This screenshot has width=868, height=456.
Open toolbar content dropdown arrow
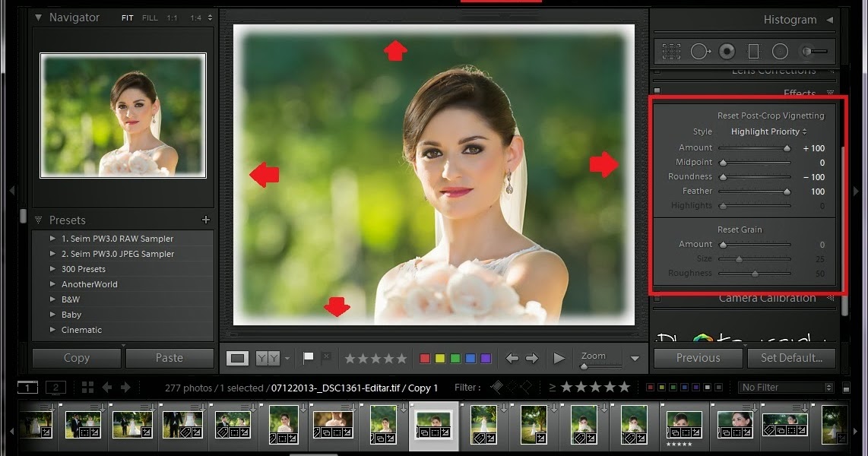click(x=635, y=359)
